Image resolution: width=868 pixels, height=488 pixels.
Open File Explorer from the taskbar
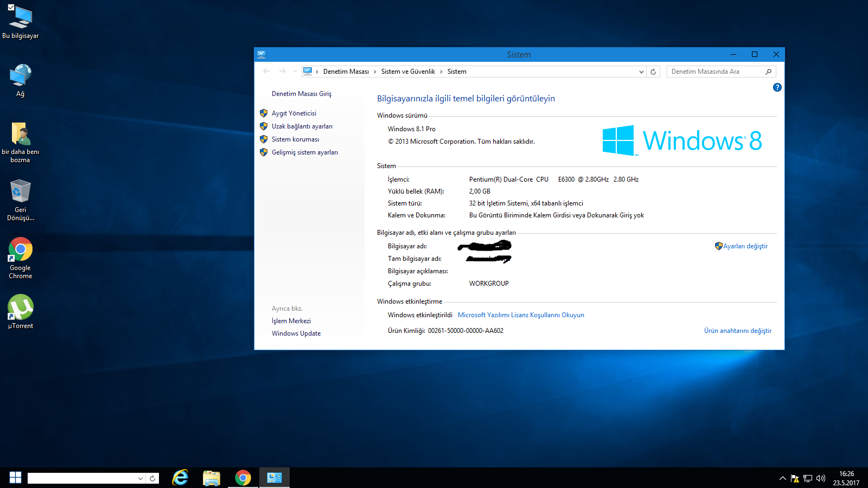coord(212,478)
